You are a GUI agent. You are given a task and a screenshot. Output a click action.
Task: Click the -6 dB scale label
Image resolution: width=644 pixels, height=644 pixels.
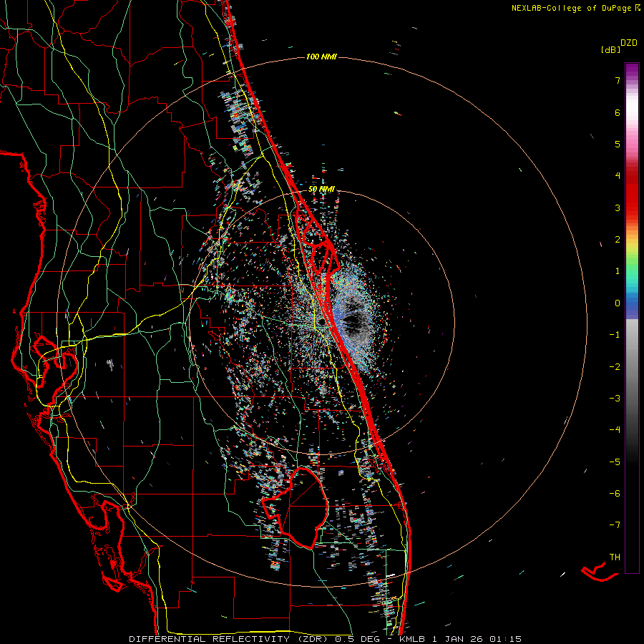click(x=615, y=493)
